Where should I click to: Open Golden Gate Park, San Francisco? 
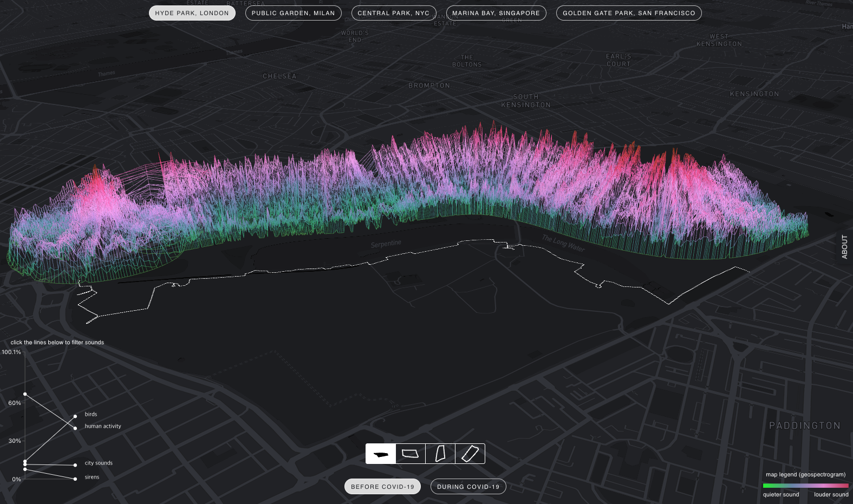pyautogui.click(x=629, y=13)
